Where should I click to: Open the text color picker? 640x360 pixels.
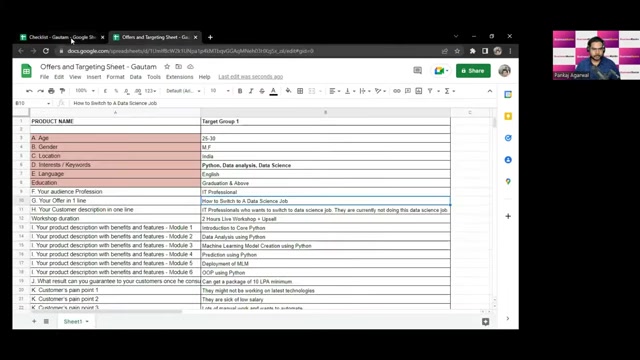273,91
